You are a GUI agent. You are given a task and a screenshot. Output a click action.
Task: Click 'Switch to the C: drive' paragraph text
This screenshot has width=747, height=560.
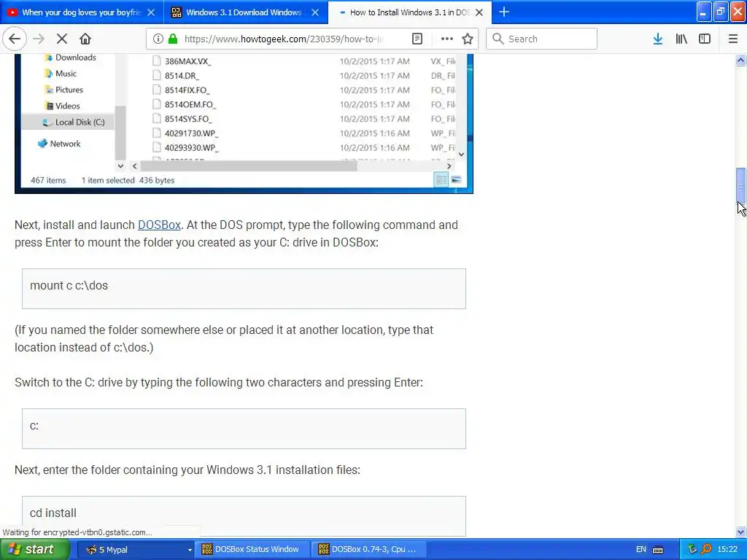point(219,382)
